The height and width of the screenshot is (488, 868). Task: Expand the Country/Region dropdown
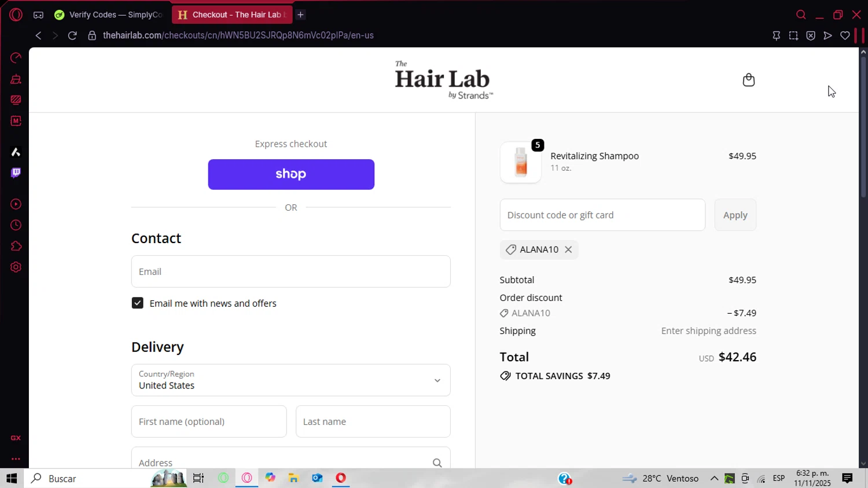[x=291, y=380]
